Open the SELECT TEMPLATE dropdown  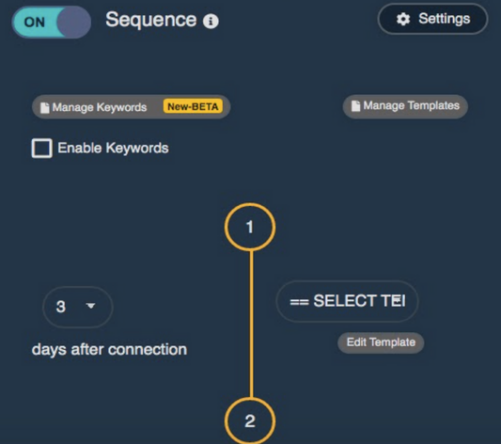click(x=347, y=301)
